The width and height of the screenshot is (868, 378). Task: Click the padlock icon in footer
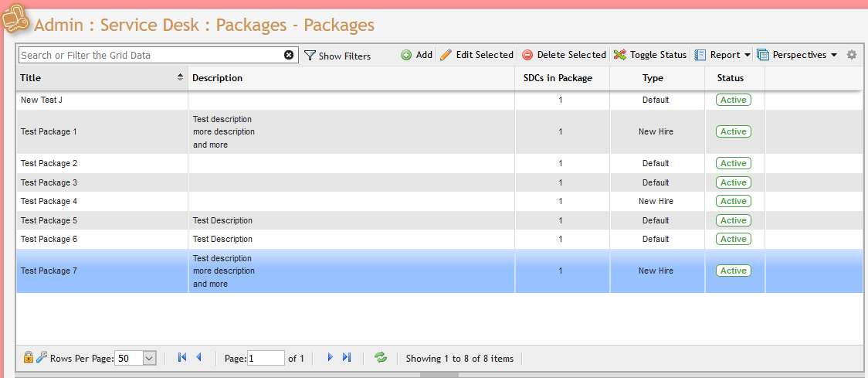[29, 357]
